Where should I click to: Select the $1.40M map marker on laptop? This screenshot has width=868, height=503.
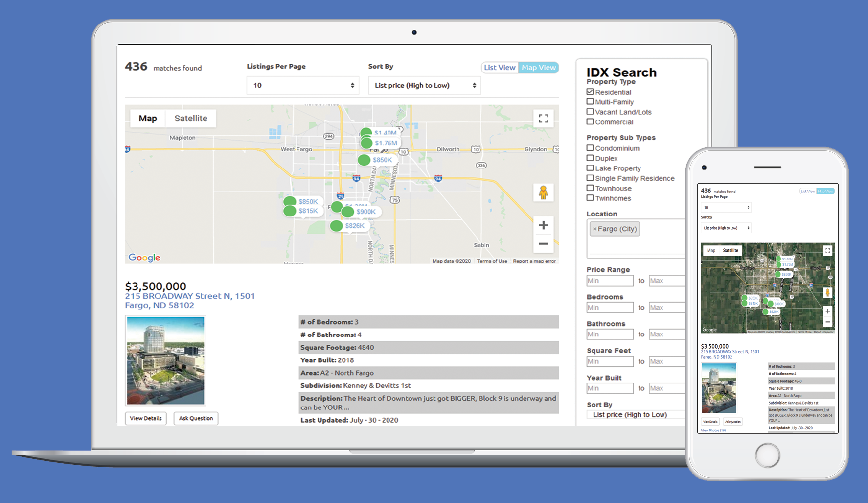(380, 132)
